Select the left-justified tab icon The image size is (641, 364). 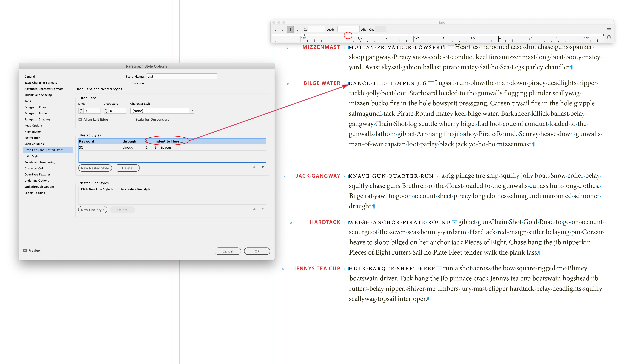[x=275, y=29]
